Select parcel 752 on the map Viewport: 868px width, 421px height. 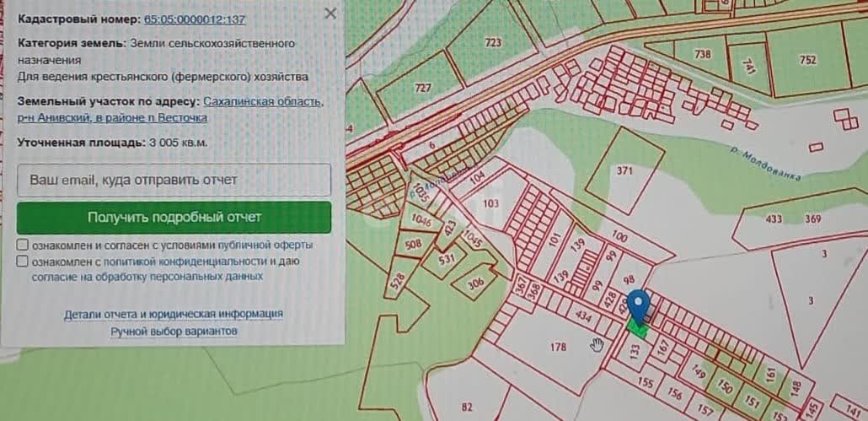(808, 60)
